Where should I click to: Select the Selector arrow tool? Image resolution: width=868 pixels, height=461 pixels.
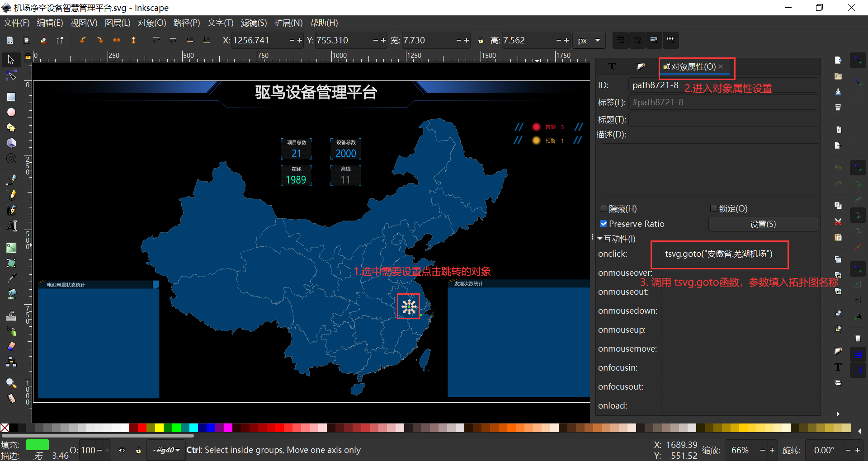11,60
